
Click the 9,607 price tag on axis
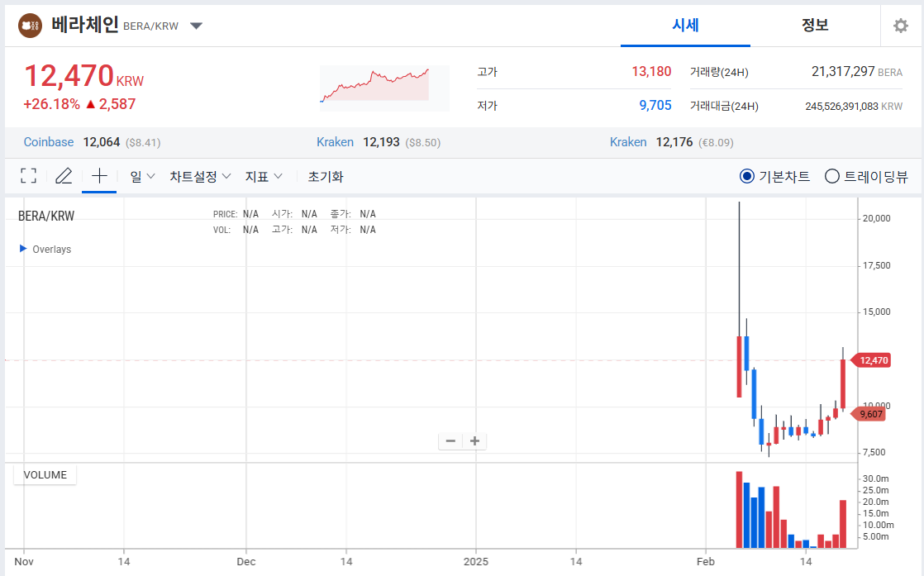(870, 413)
